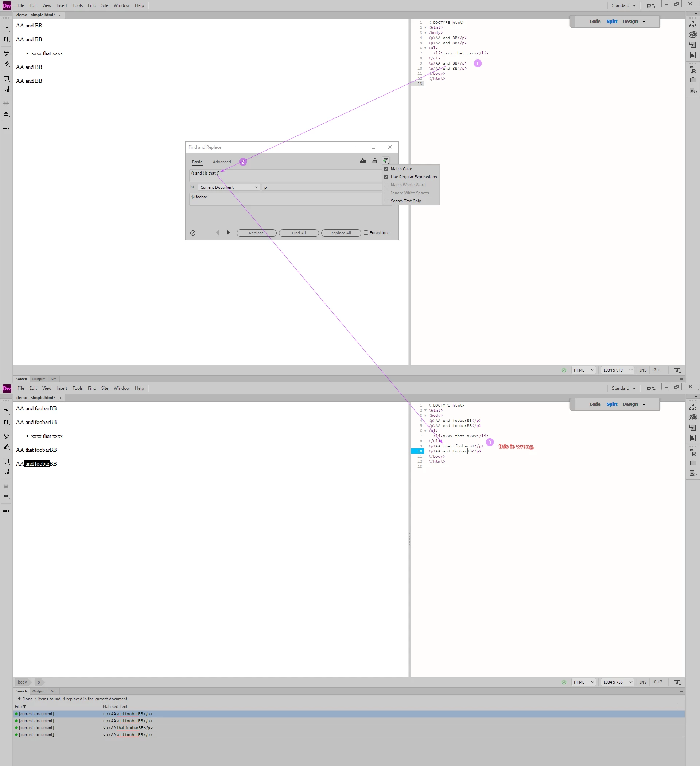The width and height of the screenshot is (700, 766).
Task: Open Find and Replace help icon
Action: pyautogui.click(x=192, y=233)
